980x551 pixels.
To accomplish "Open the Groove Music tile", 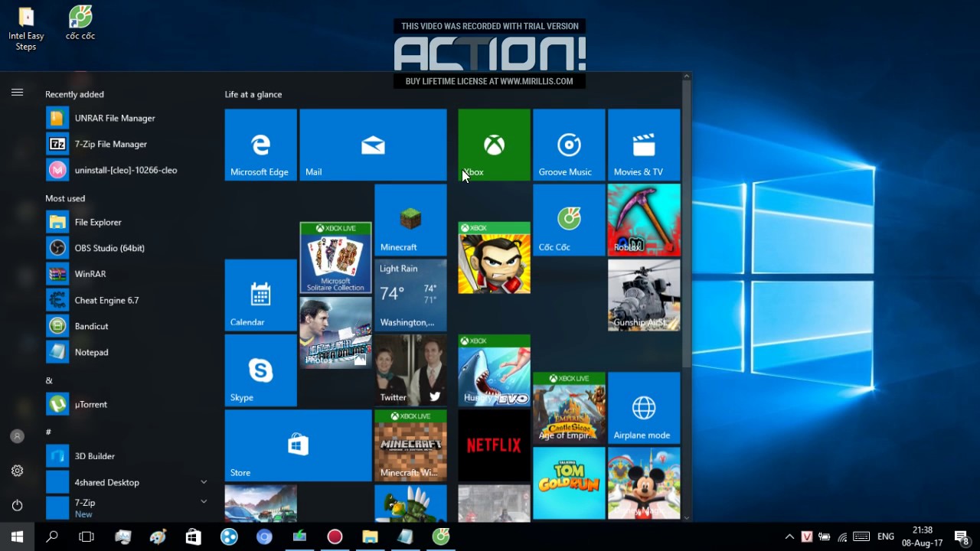I will tap(569, 145).
